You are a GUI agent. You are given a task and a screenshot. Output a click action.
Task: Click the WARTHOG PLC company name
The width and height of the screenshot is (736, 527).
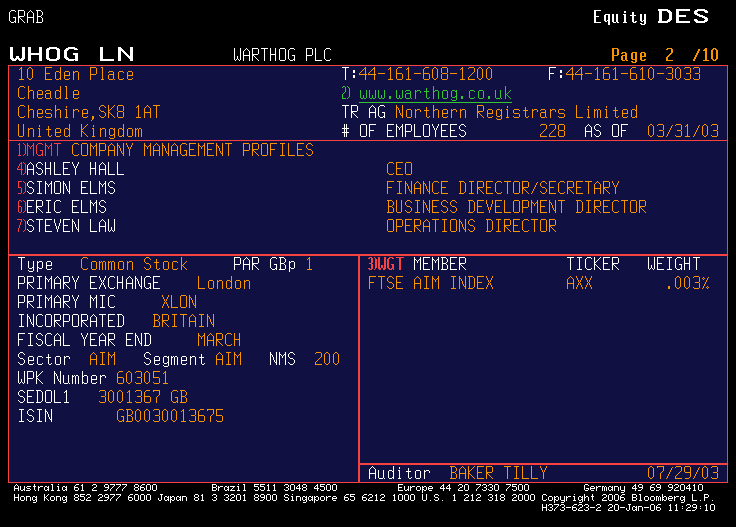tap(283, 55)
